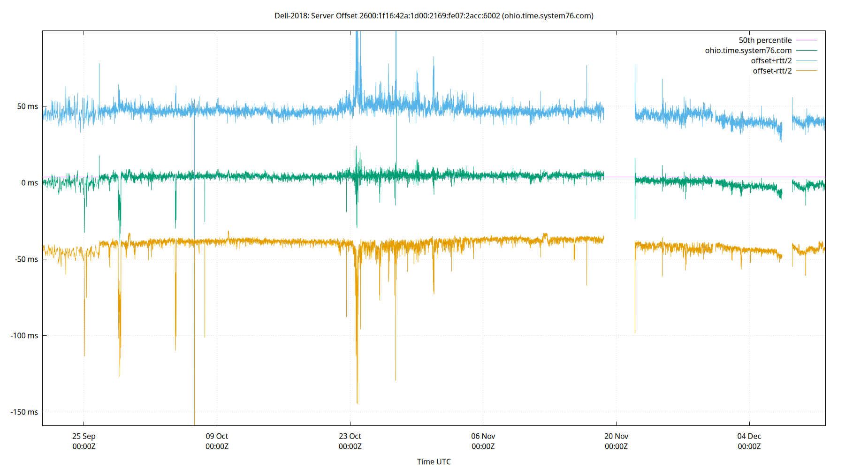Select the 'Time UTC' axis label
The width and height of the screenshot is (868, 469).
pyautogui.click(x=434, y=461)
